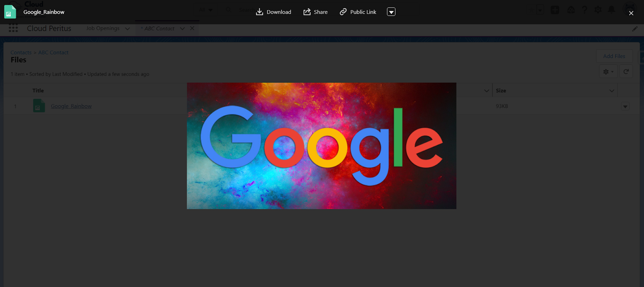644x287 pixels.
Task: Open the Help question mark icon
Action: point(584,10)
